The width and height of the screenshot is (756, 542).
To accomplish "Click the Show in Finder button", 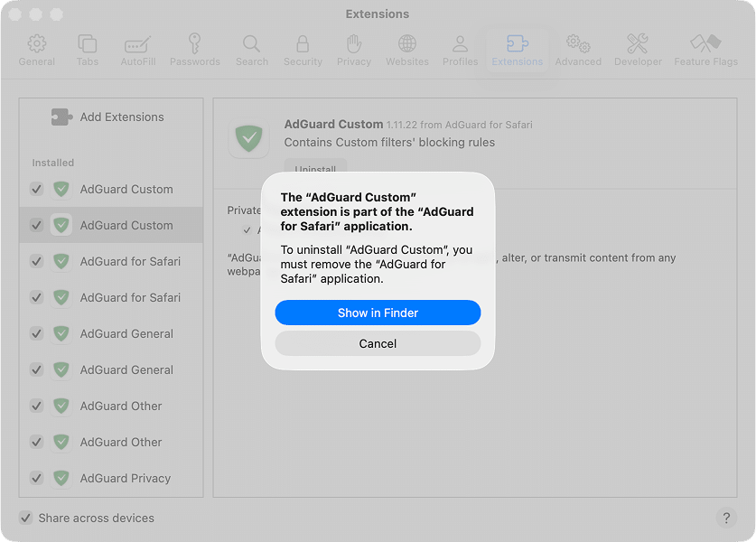I will (378, 313).
